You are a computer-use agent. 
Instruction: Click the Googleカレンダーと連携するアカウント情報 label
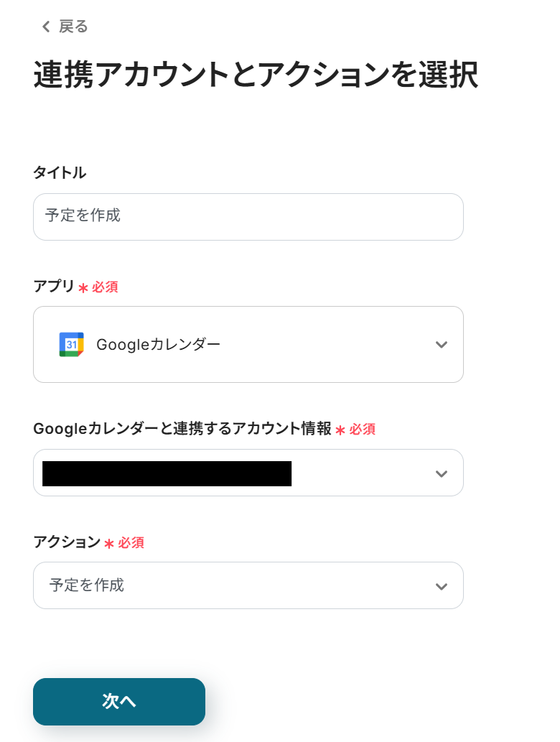tap(182, 429)
